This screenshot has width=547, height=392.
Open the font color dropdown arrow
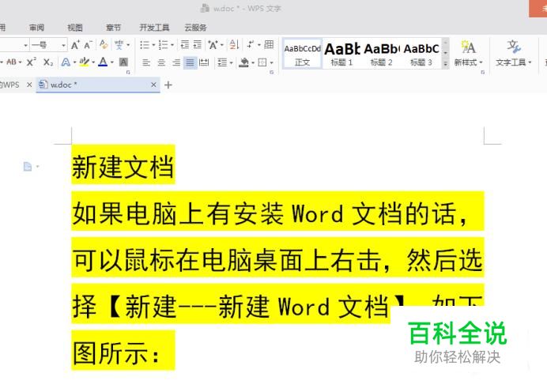112,62
